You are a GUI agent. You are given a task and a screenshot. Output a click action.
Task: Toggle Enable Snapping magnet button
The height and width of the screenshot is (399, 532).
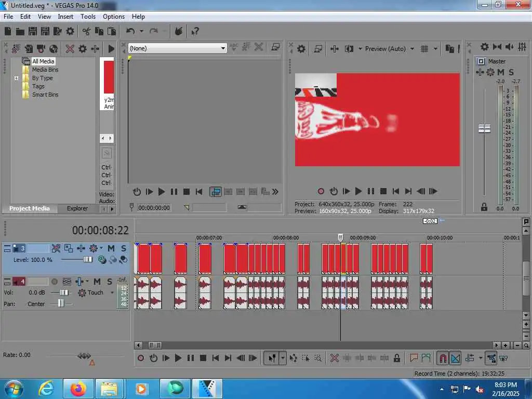coord(443,358)
